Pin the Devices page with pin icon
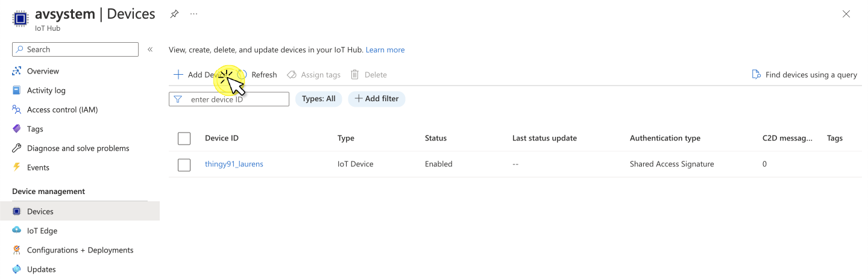 174,14
